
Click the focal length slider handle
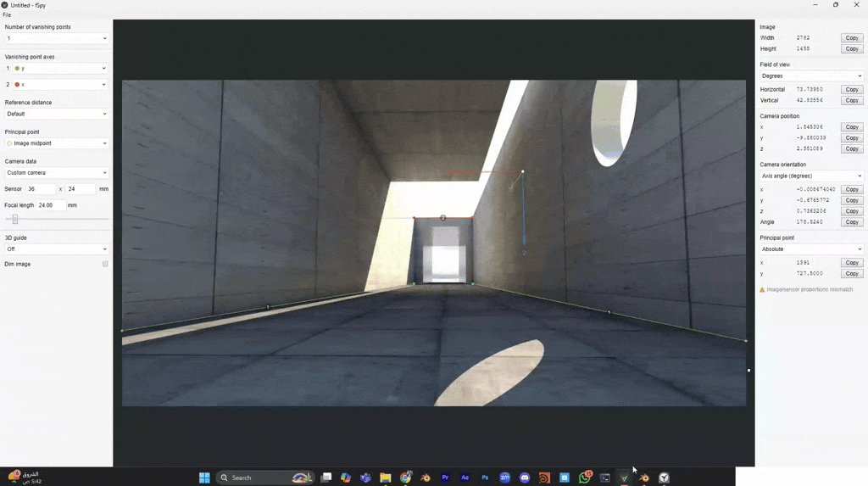click(x=15, y=219)
